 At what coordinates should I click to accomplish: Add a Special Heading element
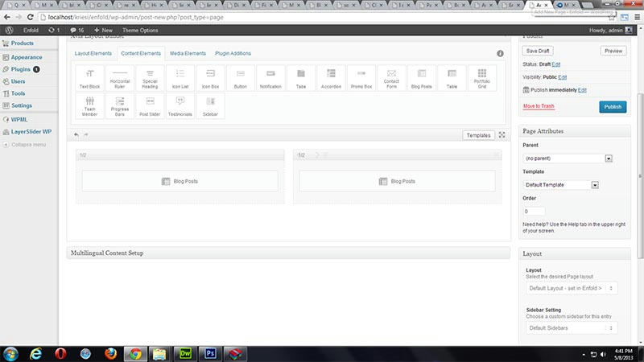coord(150,78)
